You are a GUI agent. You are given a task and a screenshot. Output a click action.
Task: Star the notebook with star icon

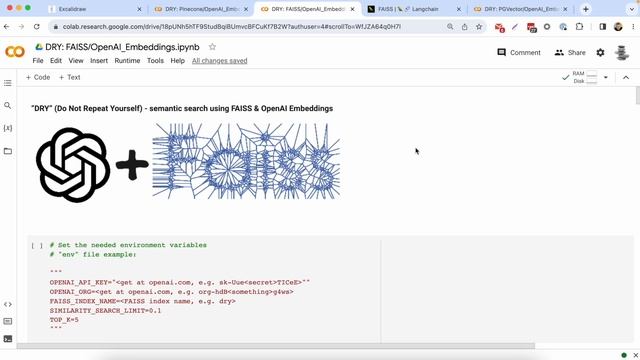click(212, 47)
